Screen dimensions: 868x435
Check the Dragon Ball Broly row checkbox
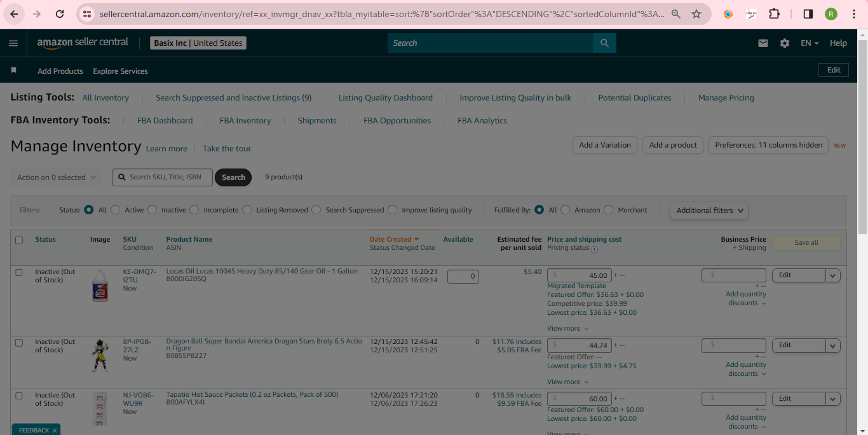(x=19, y=342)
